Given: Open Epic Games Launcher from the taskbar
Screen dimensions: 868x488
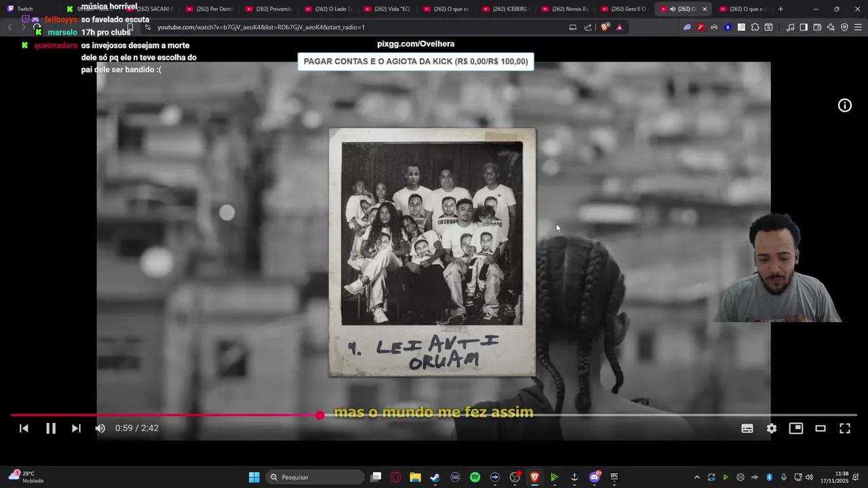Looking at the screenshot, I should tap(614, 477).
